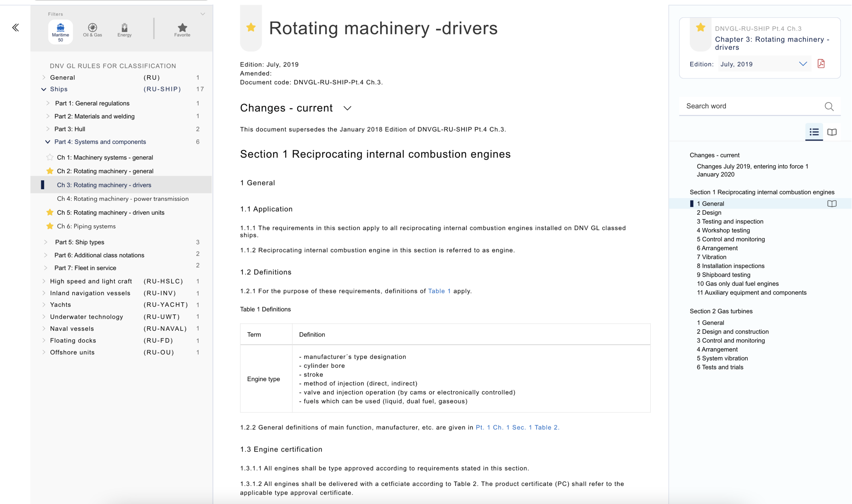Show Favorite documents filter
The height and width of the screenshot is (504, 852).
coord(182,30)
